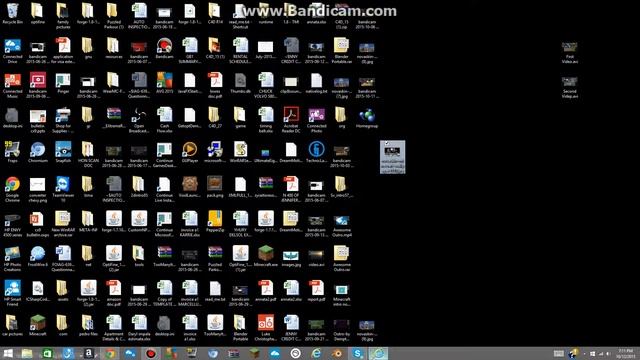Open Google Chrome from the taskbar
This screenshot has height=360, width=640.
[x=110, y=353]
